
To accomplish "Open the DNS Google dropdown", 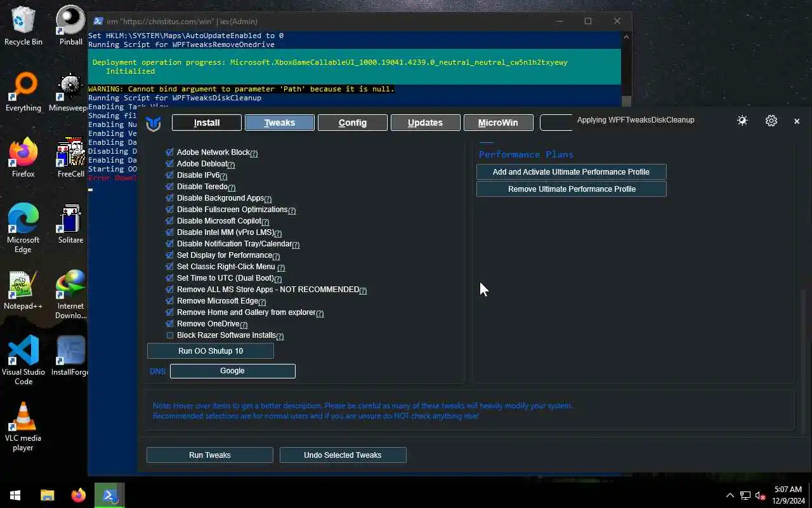I will pyautogui.click(x=232, y=371).
